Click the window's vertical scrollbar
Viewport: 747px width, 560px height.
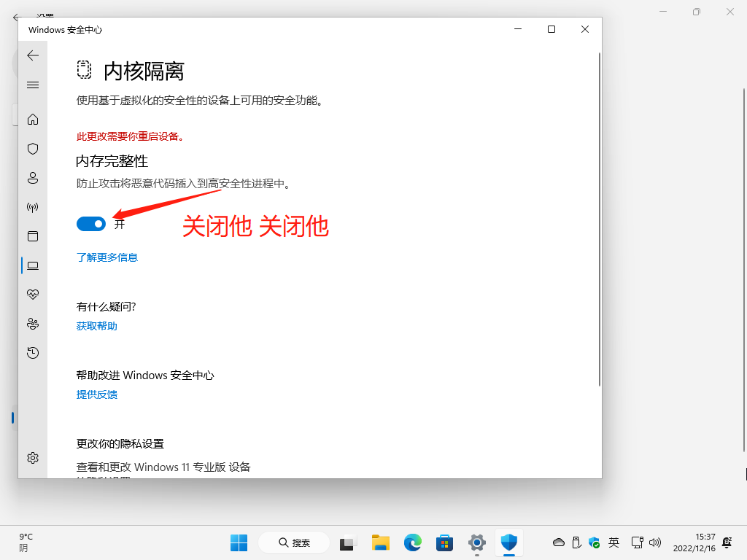599,219
